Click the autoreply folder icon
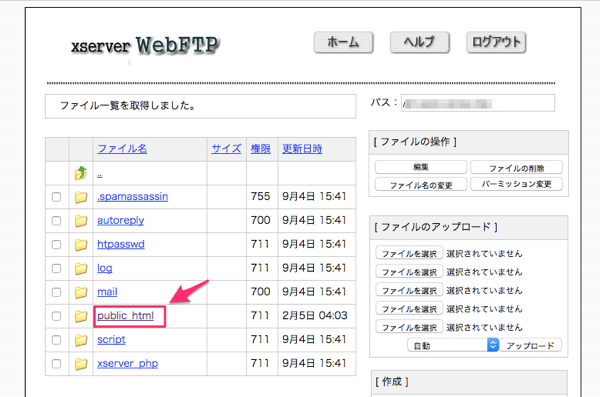Image resolution: width=600 pixels, height=397 pixels. pyautogui.click(x=81, y=221)
